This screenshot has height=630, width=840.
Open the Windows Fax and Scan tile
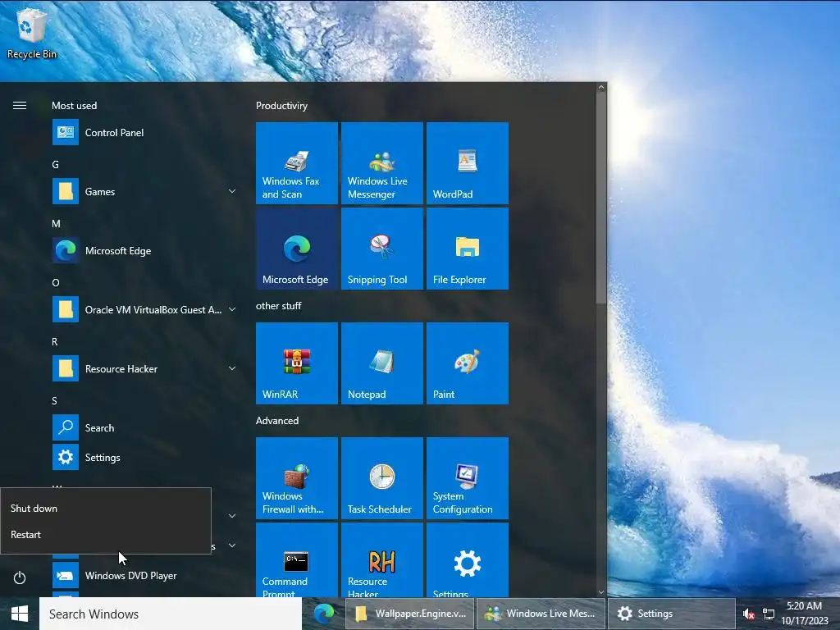[297, 163]
